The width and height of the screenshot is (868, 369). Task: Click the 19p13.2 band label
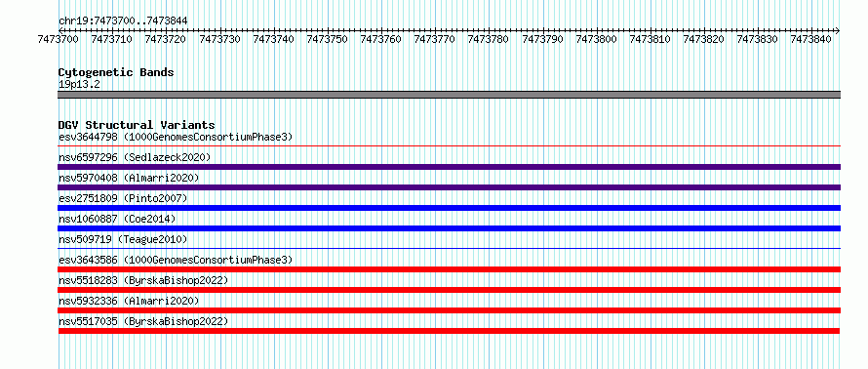(x=79, y=85)
